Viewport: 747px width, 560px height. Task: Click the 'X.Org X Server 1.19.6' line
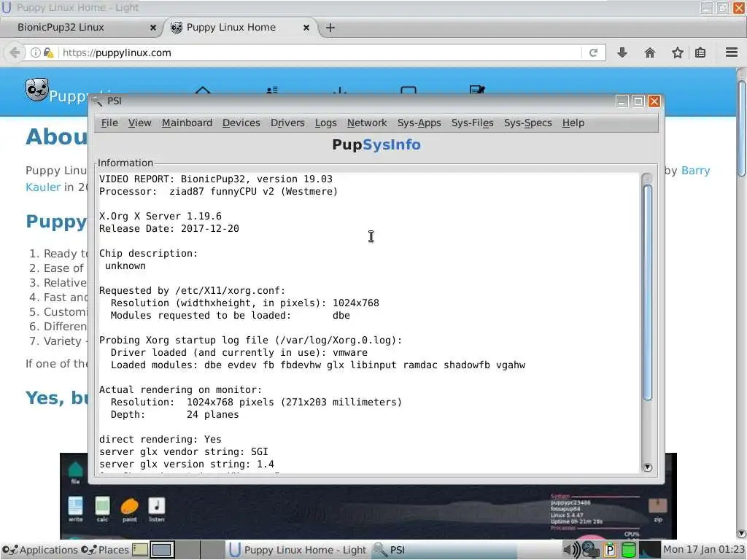pyautogui.click(x=160, y=216)
